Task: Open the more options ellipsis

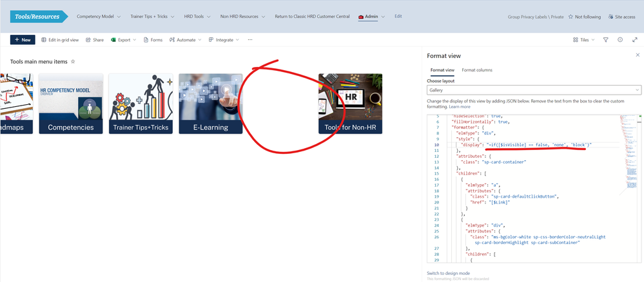Action: 250,40
